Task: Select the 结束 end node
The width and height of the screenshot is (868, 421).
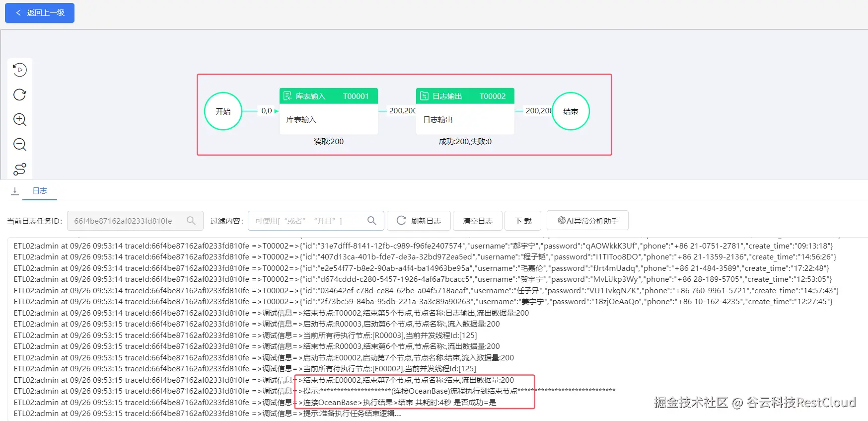Action: point(571,111)
